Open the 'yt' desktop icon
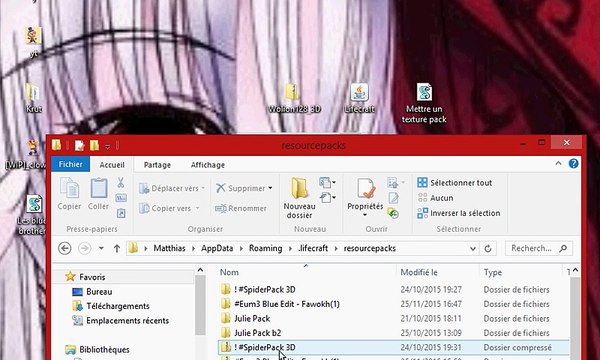 click(x=34, y=42)
